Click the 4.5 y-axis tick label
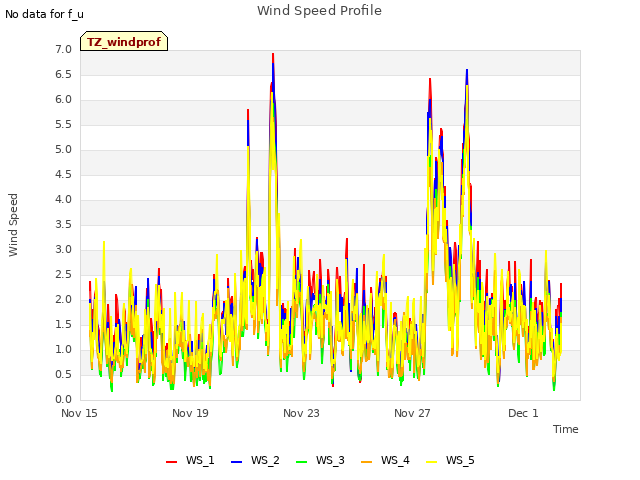Screen dimensions: 640x480 click(x=63, y=174)
